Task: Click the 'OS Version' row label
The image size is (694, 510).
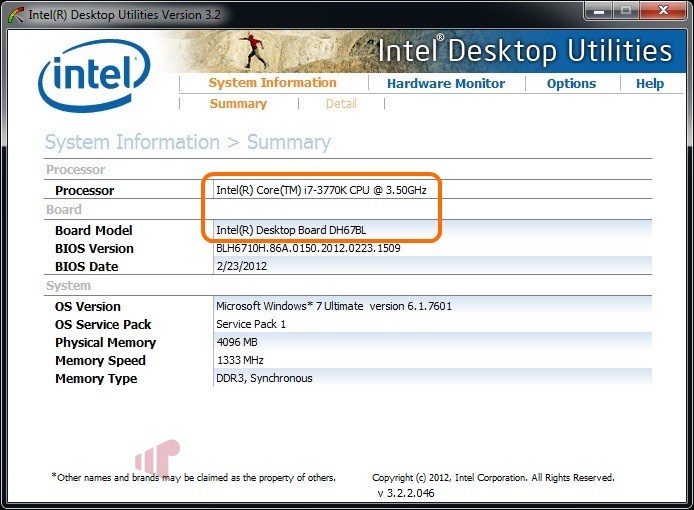Action: click(x=88, y=307)
